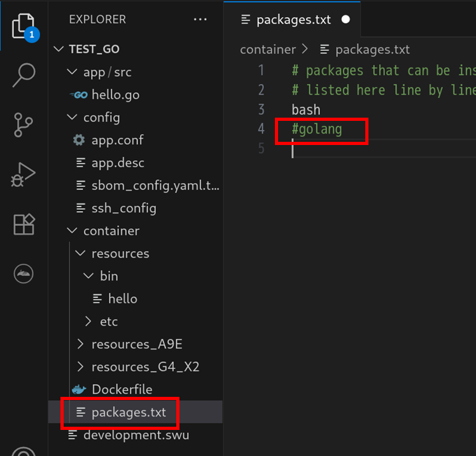This screenshot has height=456, width=476.
Task: Collapse the TEST_GO root folder
Action: 58,49
